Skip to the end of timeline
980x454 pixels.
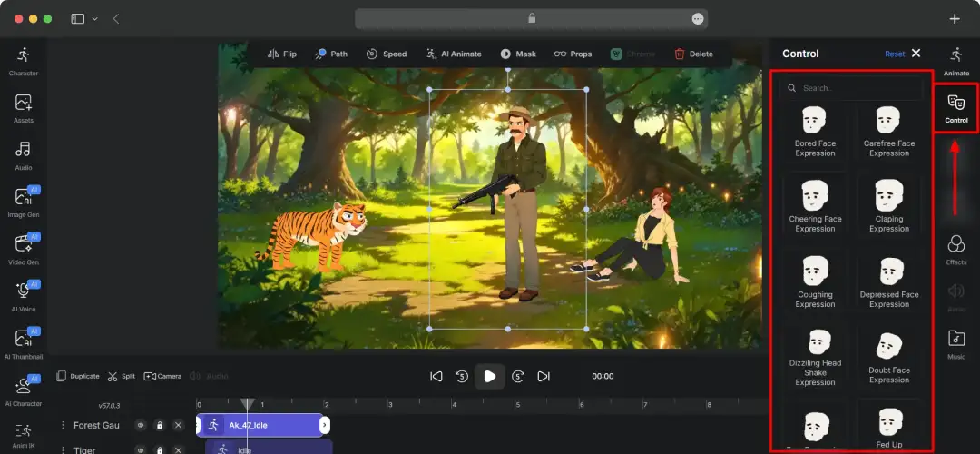[x=544, y=377]
